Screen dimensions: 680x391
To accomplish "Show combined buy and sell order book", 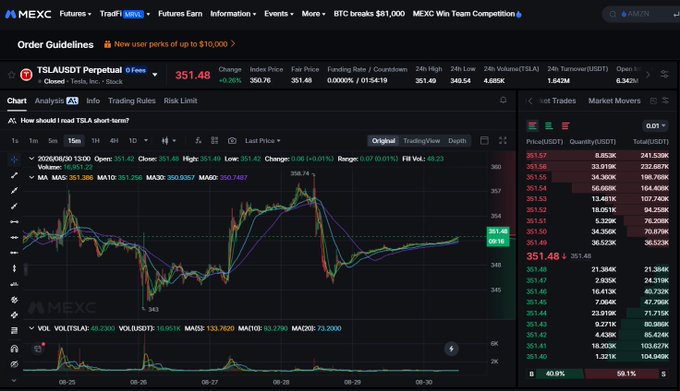I will click(x=532, y=126).
